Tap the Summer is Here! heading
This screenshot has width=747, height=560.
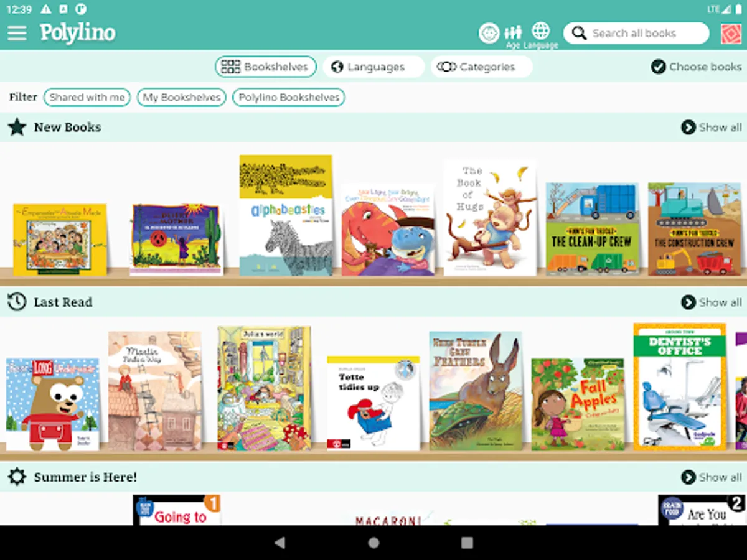point(85,477)
